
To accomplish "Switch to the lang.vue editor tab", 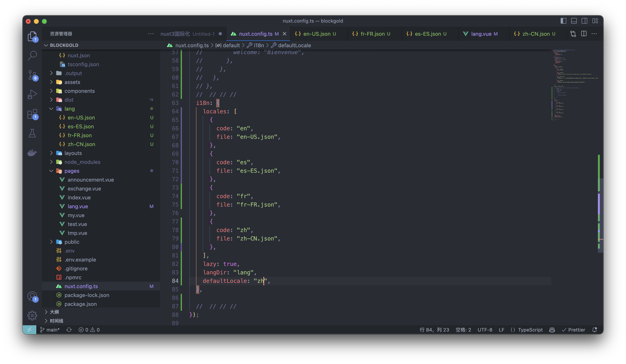I will [x=481, y=34].
